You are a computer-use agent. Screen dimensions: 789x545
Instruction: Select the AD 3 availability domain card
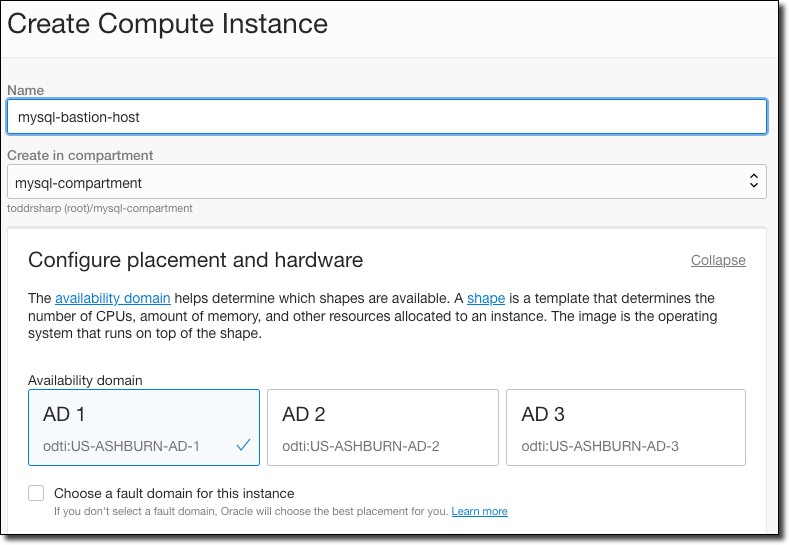[x=625, y=427]
